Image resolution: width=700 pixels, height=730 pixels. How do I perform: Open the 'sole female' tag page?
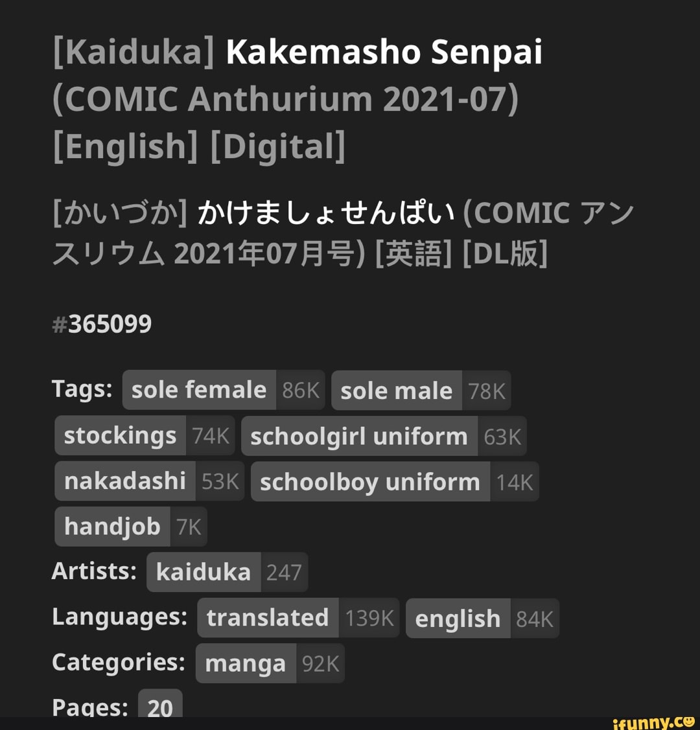click(198, 389)
